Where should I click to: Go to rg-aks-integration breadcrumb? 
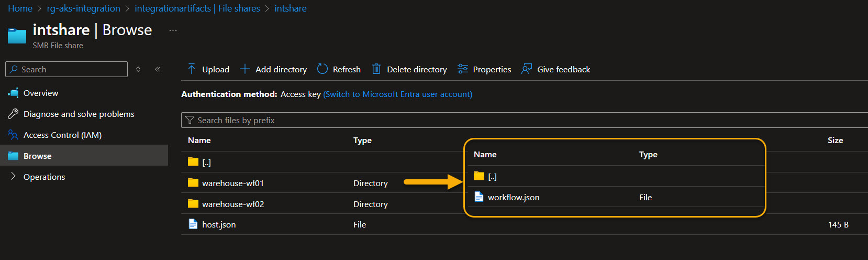tap(83, 8)
